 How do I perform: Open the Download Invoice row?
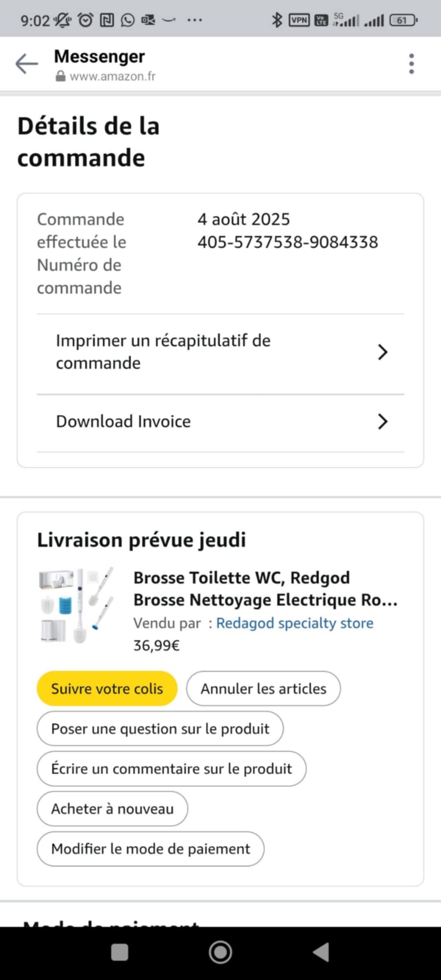click(124, 422)
